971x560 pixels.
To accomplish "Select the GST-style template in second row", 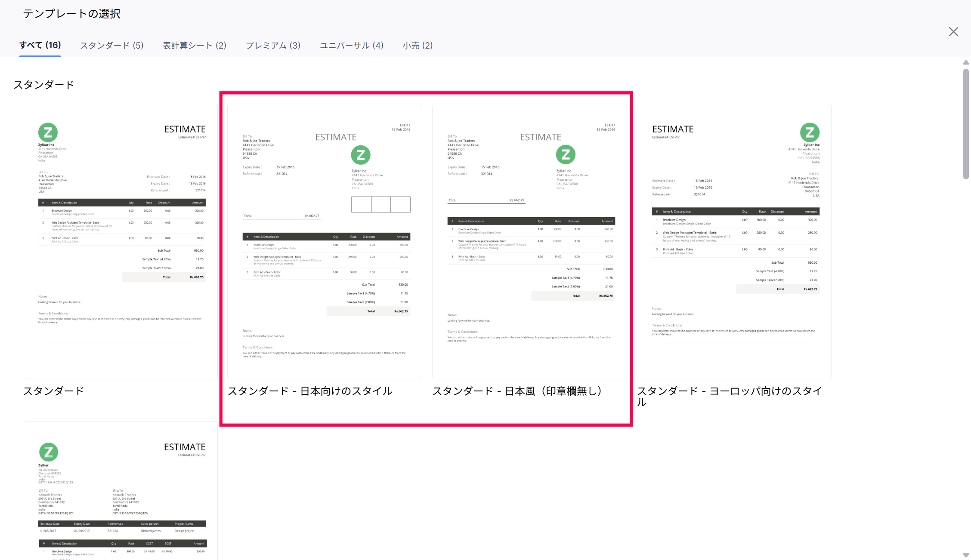I will [120, 490].
